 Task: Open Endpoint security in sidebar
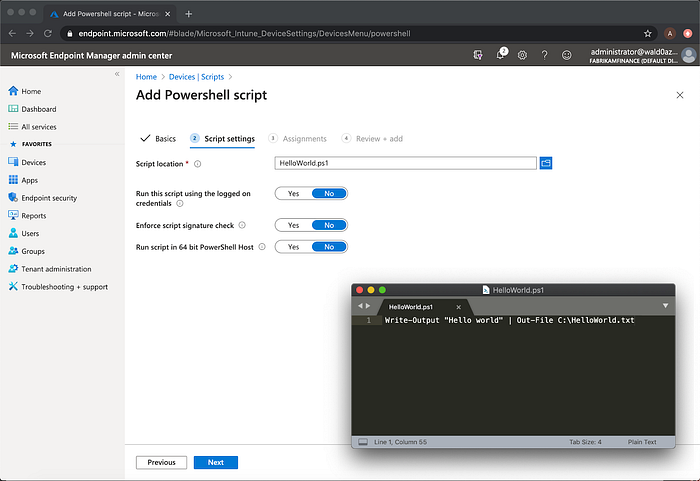(x=43, y=198)
